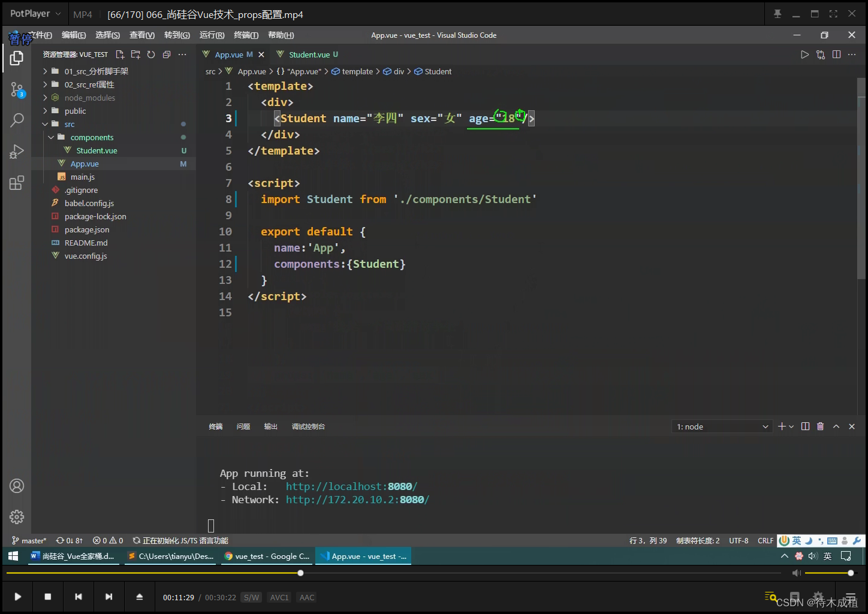The width and height of the screenshot is (868, 614).
Task: Open the Search view in activity bar
Action: (17, 120)
